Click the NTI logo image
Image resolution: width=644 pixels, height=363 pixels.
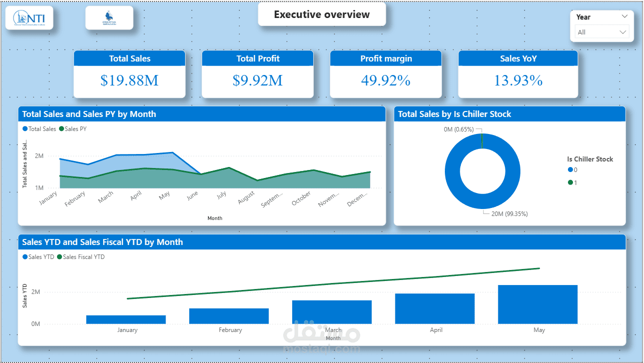[x=29, y=18]
